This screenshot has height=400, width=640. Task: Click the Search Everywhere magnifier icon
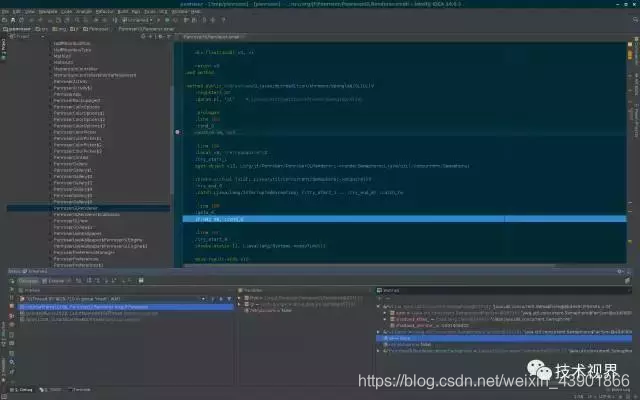(x=636, y=20)
